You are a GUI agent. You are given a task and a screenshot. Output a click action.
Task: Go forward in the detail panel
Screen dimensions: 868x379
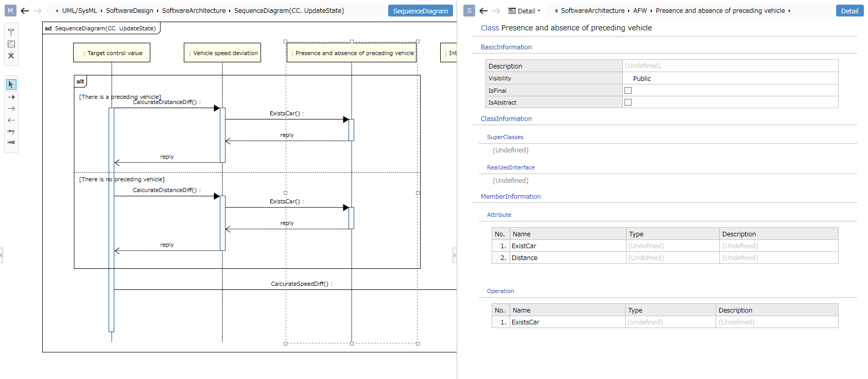click(x=496, y=10)
